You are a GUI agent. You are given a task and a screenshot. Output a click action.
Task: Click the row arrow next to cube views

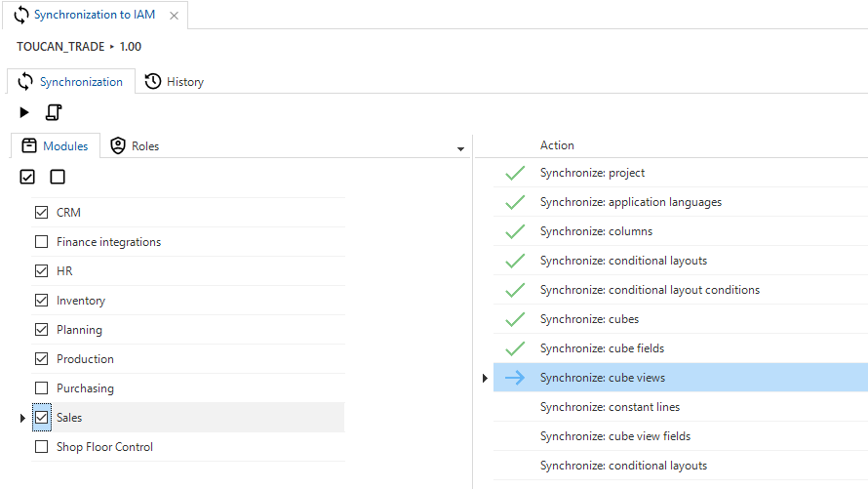click(485, 378)
